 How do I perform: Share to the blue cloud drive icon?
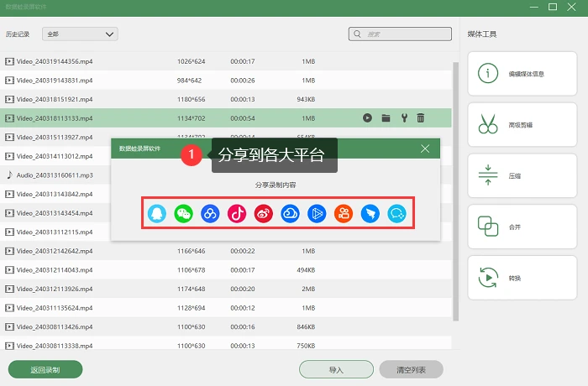[x=290, y=214]
